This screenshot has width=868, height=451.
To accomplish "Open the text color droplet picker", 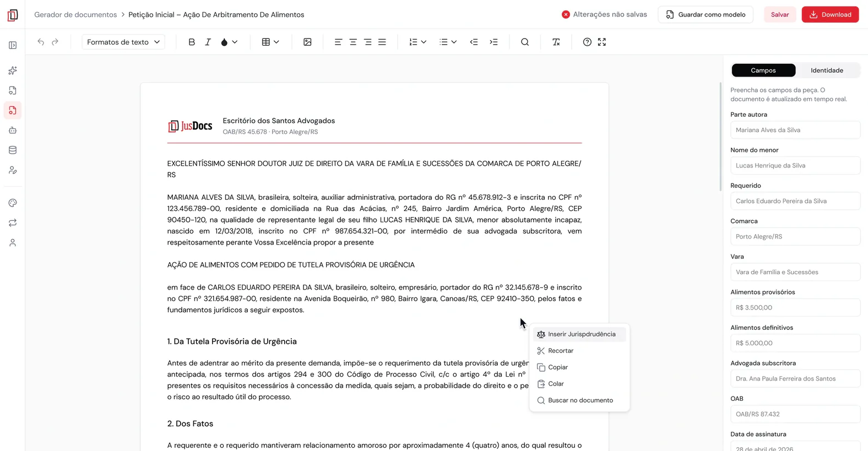I will point(229,42).
